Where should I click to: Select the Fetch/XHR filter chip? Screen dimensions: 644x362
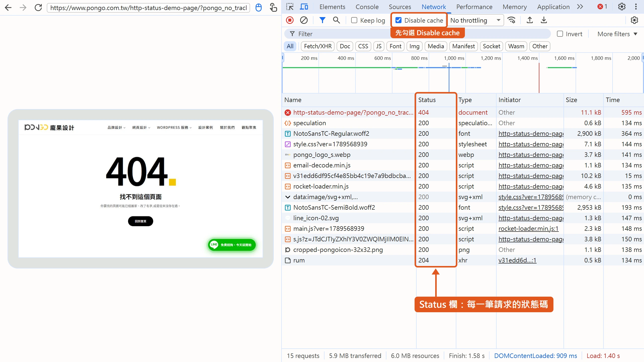click(x=318, y=46)
